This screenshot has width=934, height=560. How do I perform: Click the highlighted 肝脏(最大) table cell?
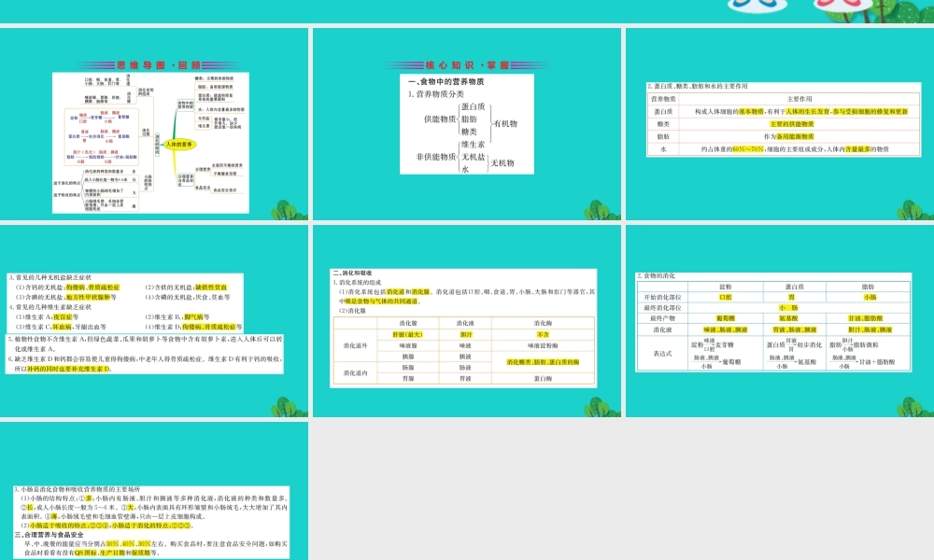(408, 334)
